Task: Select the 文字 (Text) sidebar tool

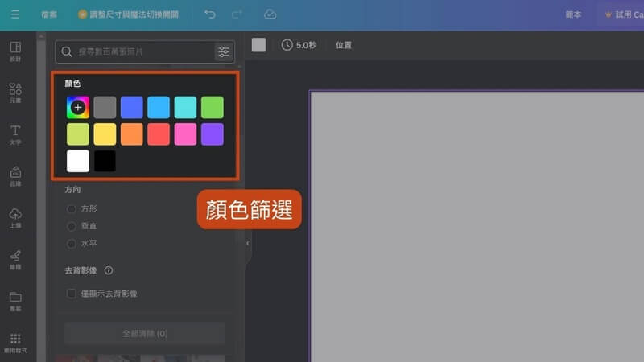Action: pyautogui.click(x=15, y=134)
